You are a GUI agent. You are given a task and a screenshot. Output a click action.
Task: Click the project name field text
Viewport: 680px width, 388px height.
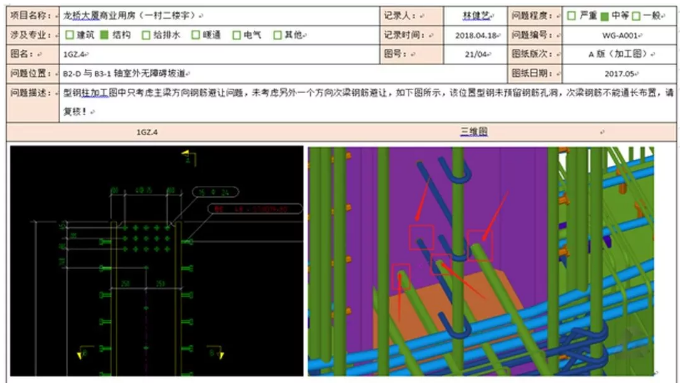pyautogui.click(x=128, y=16)
